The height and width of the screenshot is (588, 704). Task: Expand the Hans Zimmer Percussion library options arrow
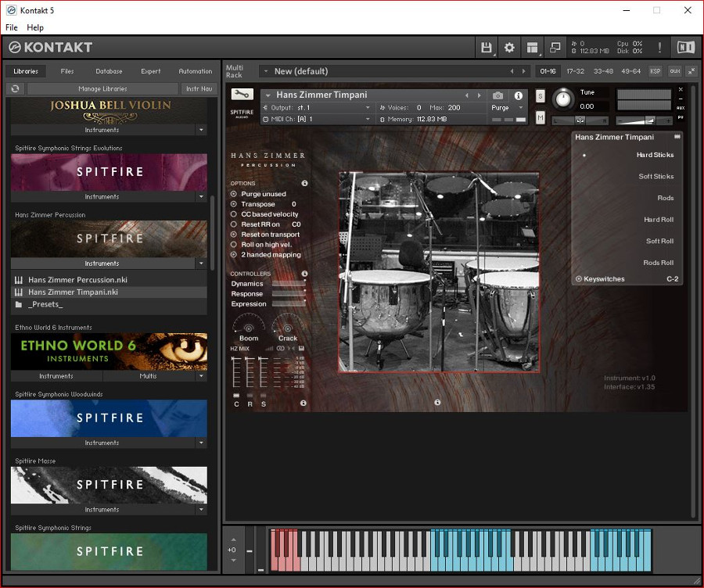pyautogui.click(x=201, y=264)
